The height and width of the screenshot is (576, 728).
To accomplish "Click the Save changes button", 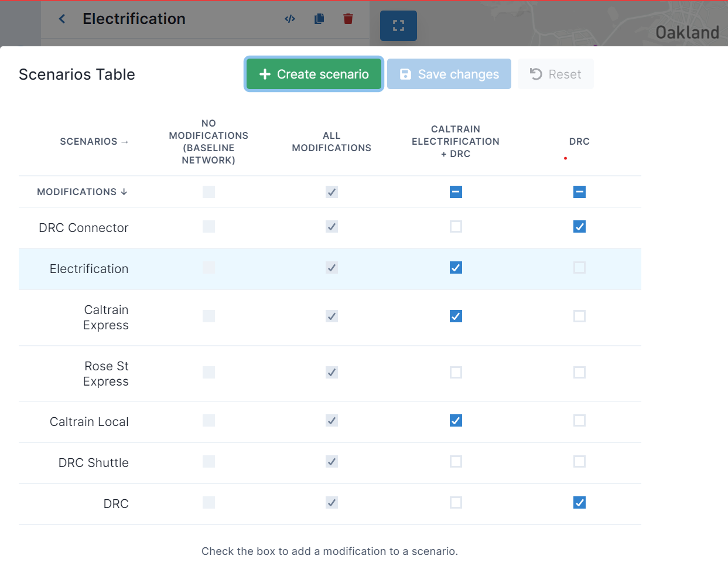I will 449,74.
